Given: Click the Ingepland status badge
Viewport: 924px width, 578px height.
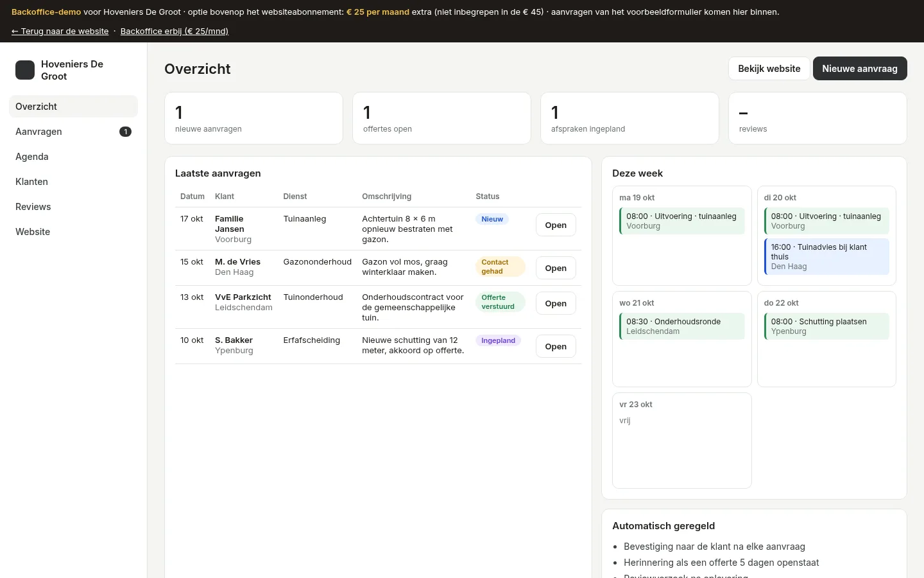Looking at the screenshot, I should pos(499,340).
